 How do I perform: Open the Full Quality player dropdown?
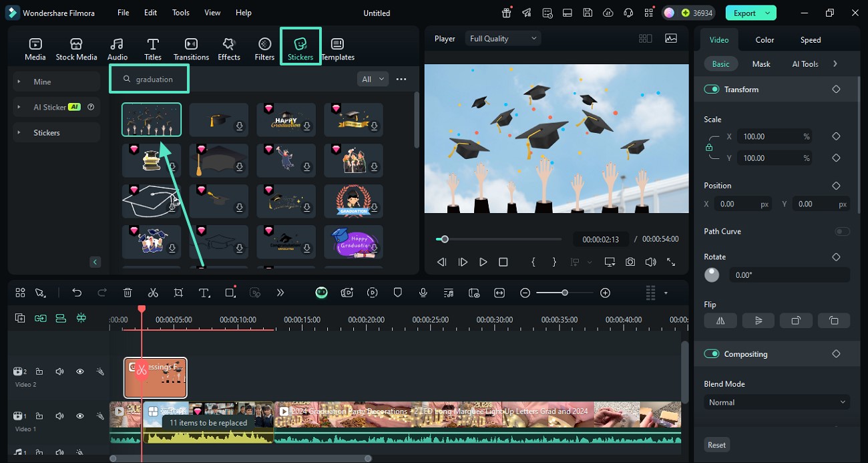pyautogui.click(x=503, y=39)
